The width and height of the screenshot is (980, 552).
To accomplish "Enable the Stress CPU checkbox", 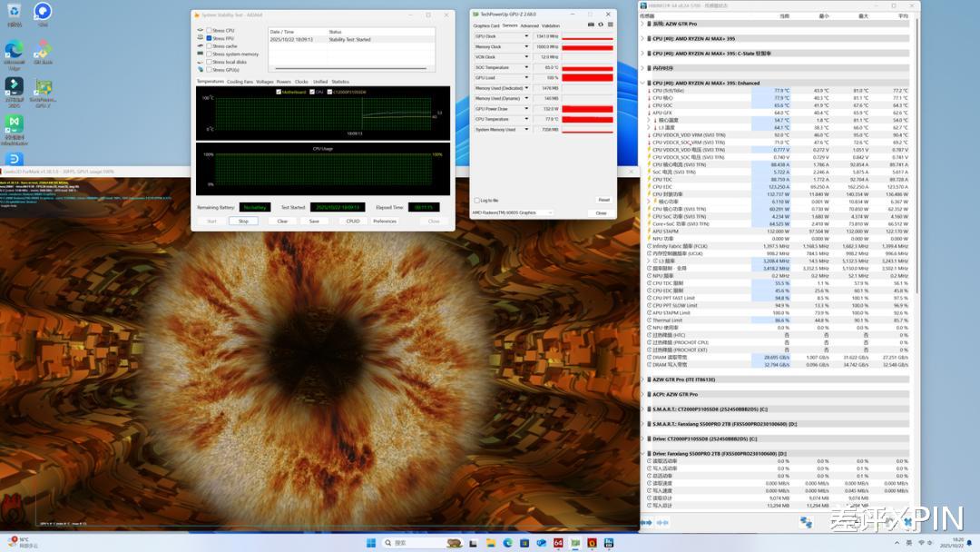I will (209, 31).
